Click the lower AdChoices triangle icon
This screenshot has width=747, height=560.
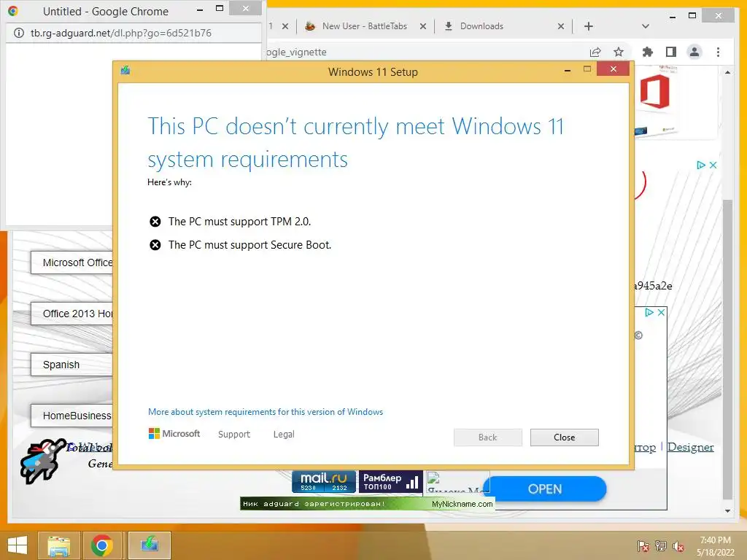[649, 312]
